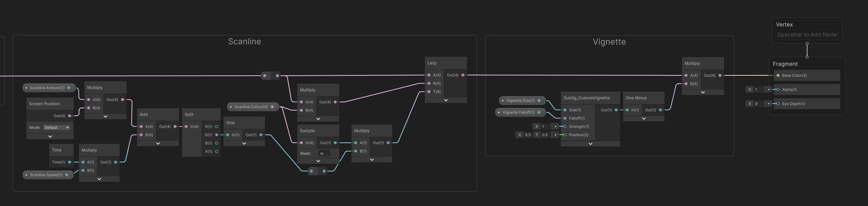Screen dimensions: 868x206
Task: Click the Split B(1) output port
Action: tap(217, 143)
